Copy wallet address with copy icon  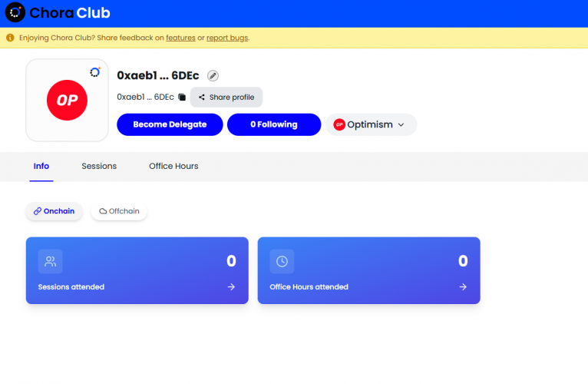(182, 98)
